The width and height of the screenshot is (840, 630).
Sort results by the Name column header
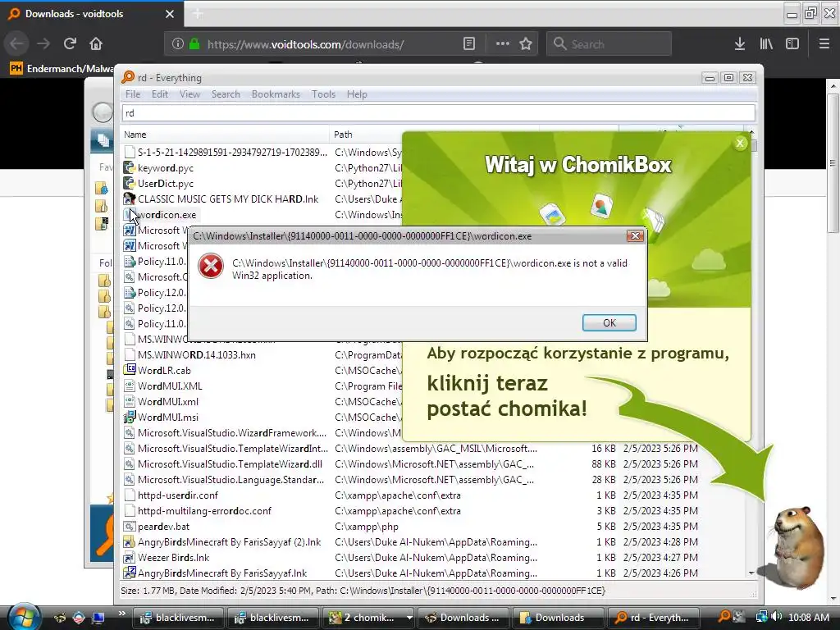[225, 135]
